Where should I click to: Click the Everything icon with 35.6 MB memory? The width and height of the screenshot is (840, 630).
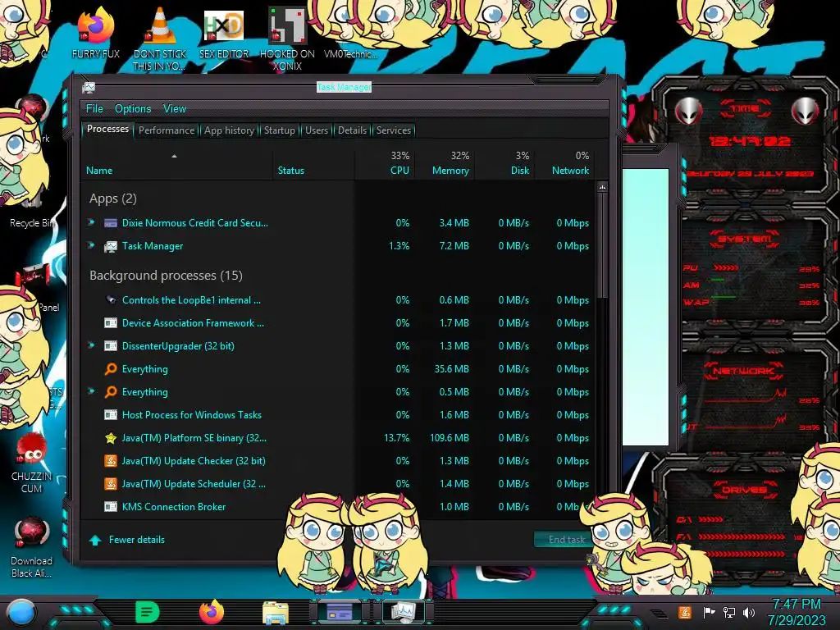111,369
